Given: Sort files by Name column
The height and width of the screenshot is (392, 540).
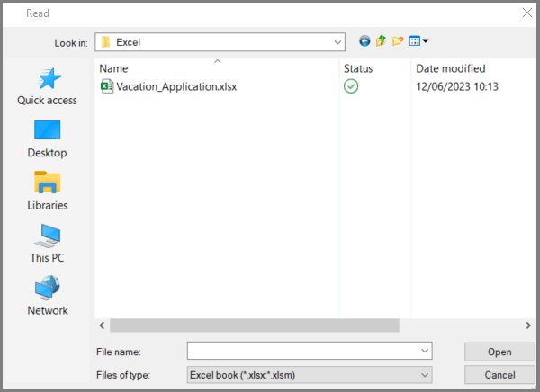Looking at the screenshot, I should click(x=113, y=68).
